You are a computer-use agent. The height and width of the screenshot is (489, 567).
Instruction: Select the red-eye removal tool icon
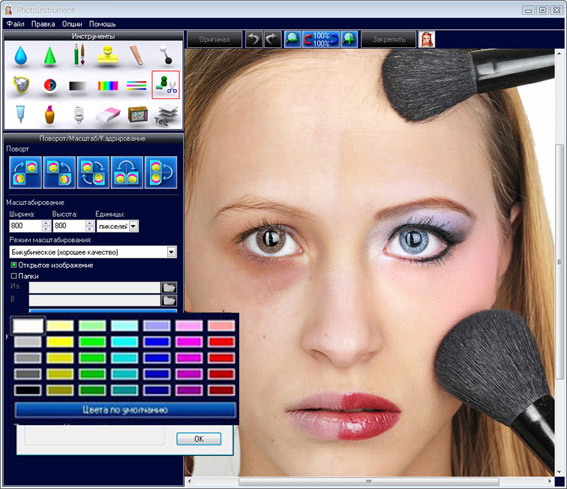(50, 85)
